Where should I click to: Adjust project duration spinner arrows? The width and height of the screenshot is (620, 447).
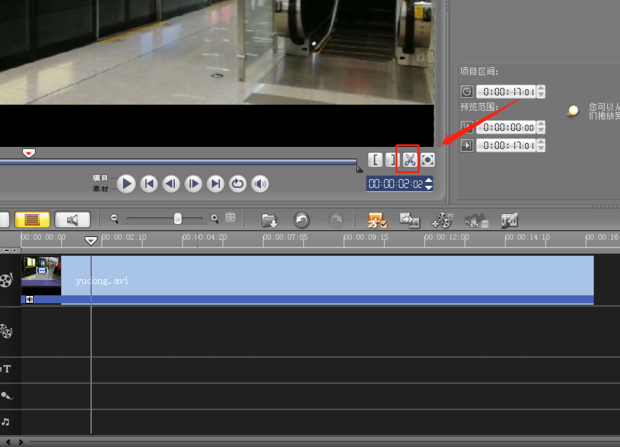(541, 92)
